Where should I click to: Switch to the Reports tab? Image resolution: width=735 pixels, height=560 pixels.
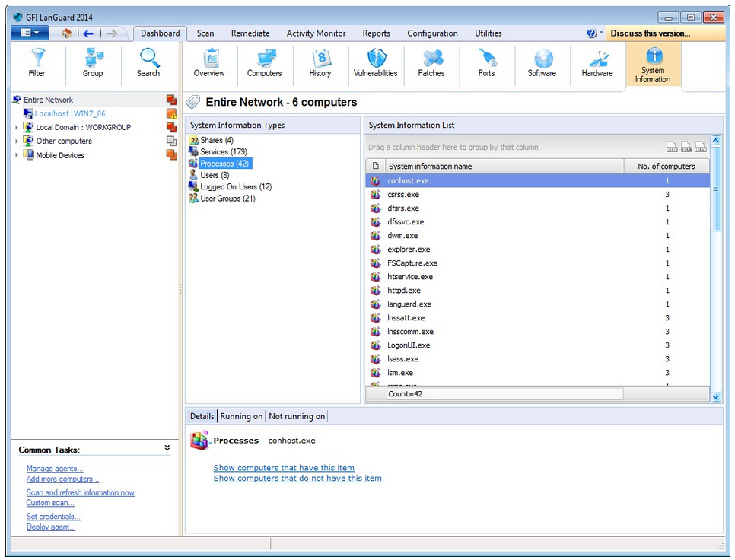coord(376,33)
